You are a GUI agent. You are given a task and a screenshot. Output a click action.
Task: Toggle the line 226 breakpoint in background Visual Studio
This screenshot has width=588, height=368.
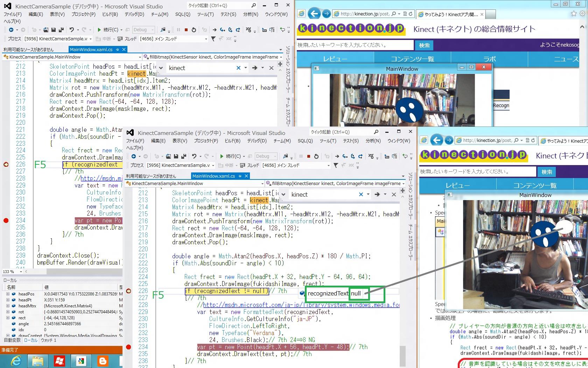click(x=6, y=164)
